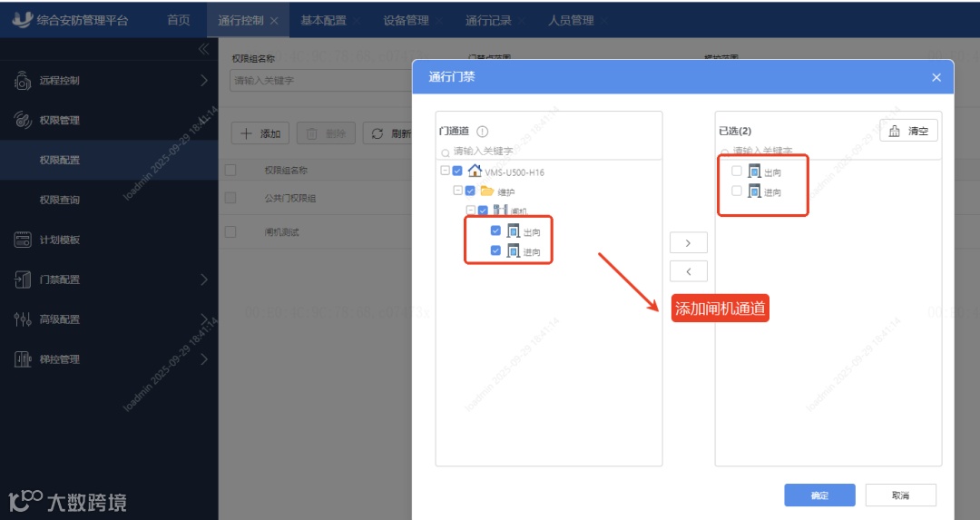Click the 闸机 turnstile device icon
Screen dimensions: 980x520
(x=500, y=210)
